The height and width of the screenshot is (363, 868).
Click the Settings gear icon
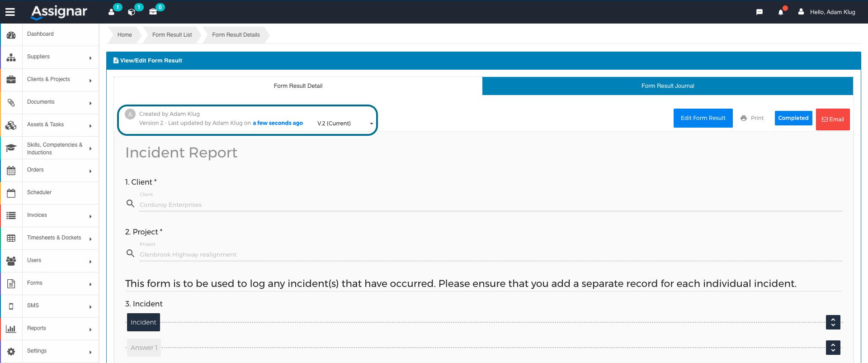(11, 352)
